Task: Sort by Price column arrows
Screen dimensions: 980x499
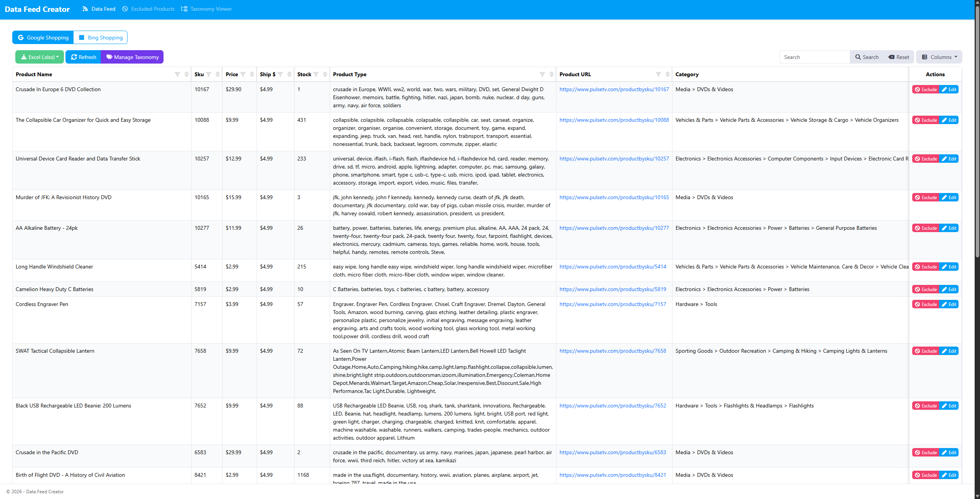Action: point(252,74)
